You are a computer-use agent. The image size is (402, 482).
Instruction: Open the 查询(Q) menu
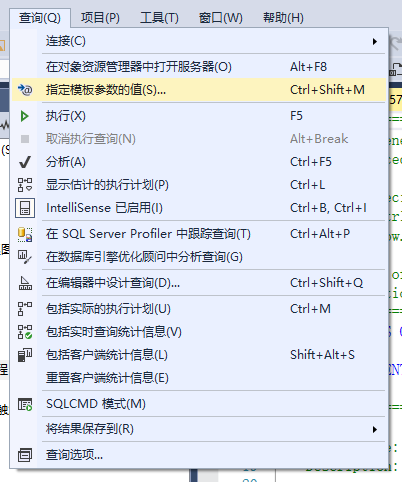tap(40, 18)
